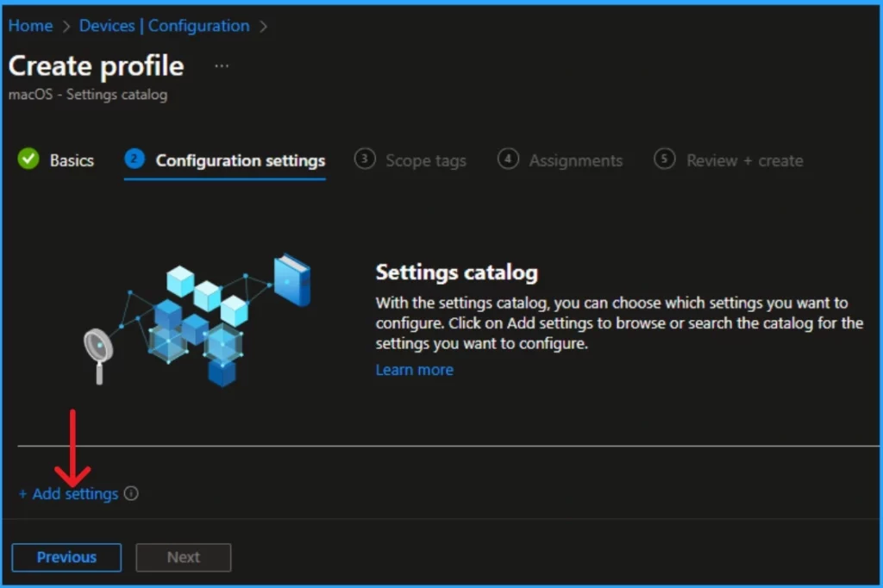Open Devices | Configuration breadcrumb link
This screenshot has width=883, height=588.
pyautogui.click(x=164, y=26)
